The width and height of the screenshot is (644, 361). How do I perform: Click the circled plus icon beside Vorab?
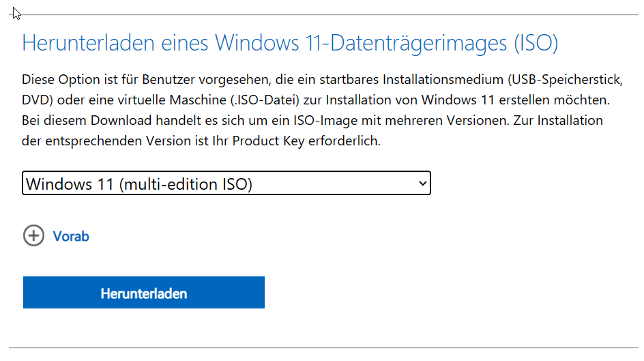point(33,236)
